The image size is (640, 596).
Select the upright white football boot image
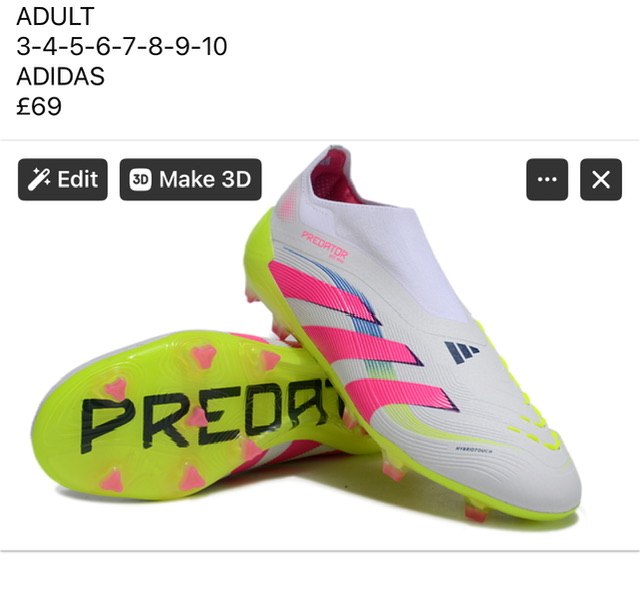point(412,333)
